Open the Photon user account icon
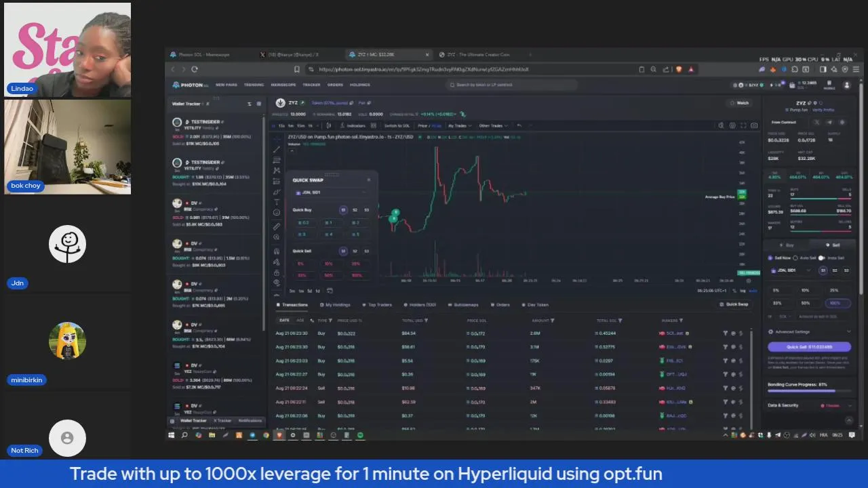This screenshot has height=488, width=868. (846, 85)
